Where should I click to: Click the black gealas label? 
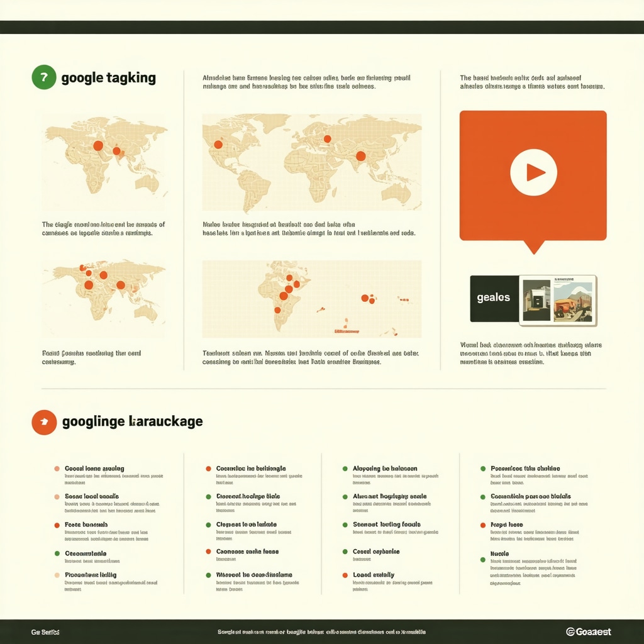[x=494, y=298]
